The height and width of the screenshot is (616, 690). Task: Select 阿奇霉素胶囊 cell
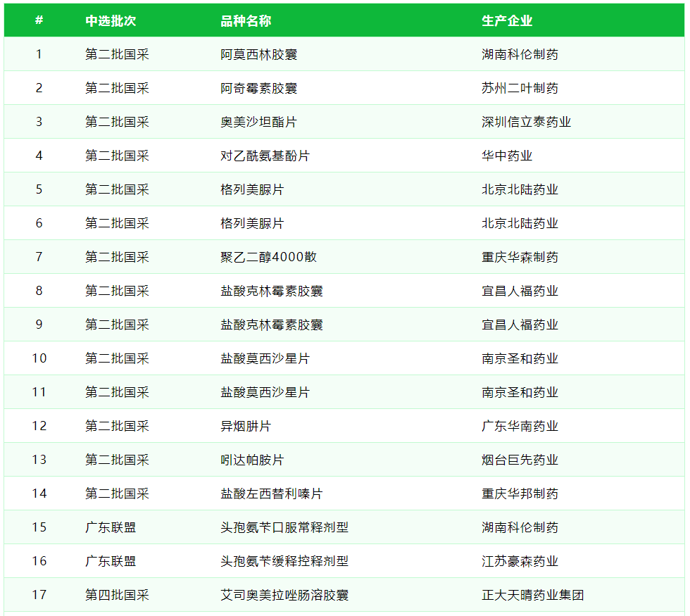[259, 88]
